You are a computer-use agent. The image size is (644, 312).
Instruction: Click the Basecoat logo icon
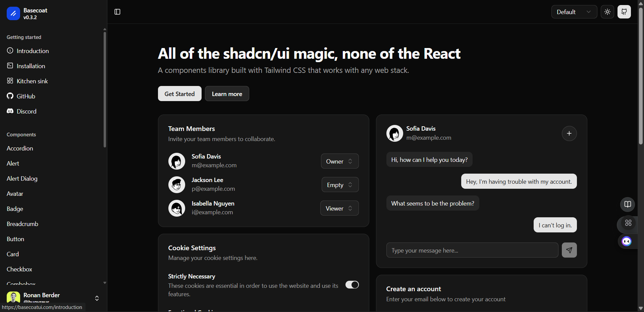coord(13,13)
